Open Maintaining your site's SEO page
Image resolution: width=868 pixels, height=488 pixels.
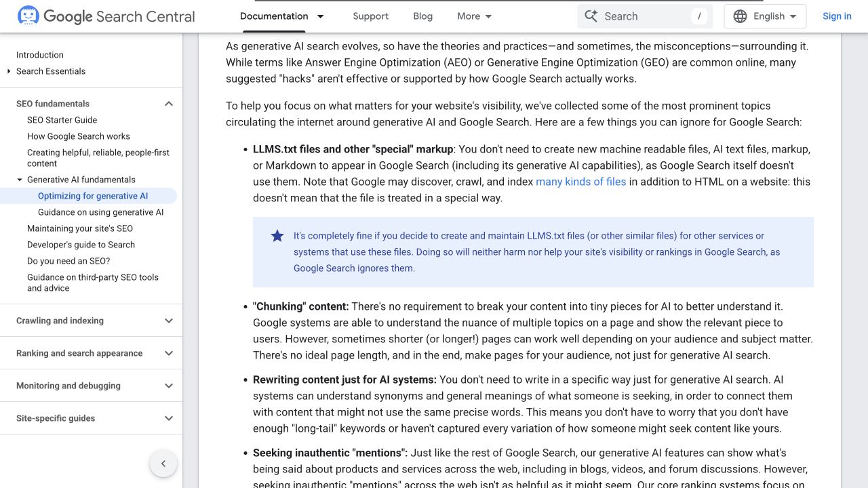(80, 228)
